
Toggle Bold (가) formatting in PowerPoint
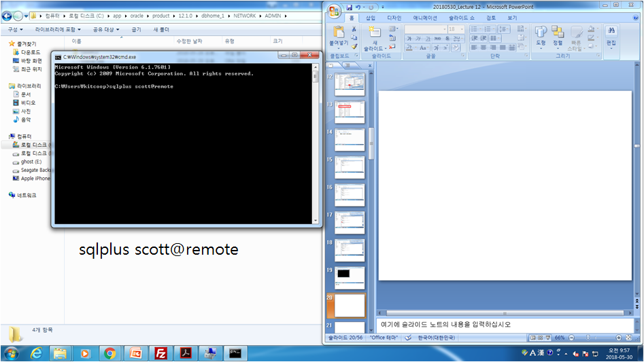click(409, 39)
